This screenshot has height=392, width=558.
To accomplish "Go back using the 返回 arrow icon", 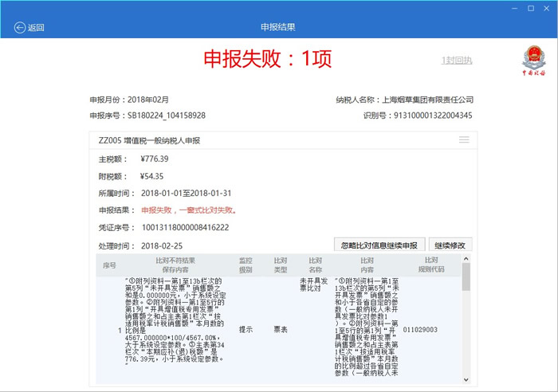I will click(x=20, y=27).
